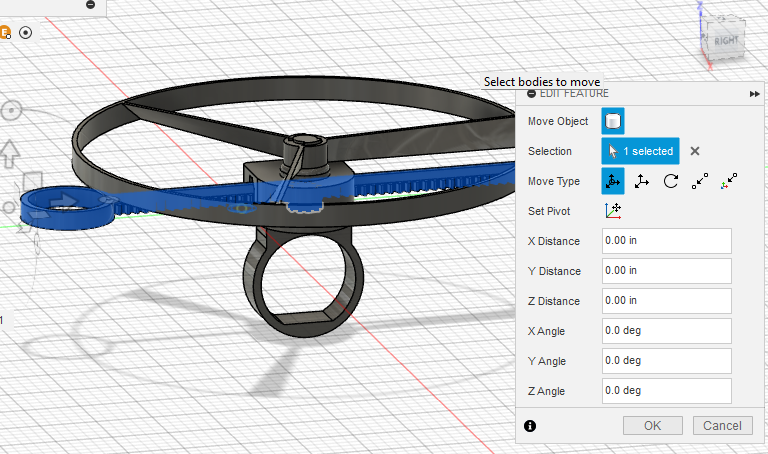The width and height of the screenshot is (768, 454).
Task: Choose the Translate move type icon
Action: coord(642,181)
